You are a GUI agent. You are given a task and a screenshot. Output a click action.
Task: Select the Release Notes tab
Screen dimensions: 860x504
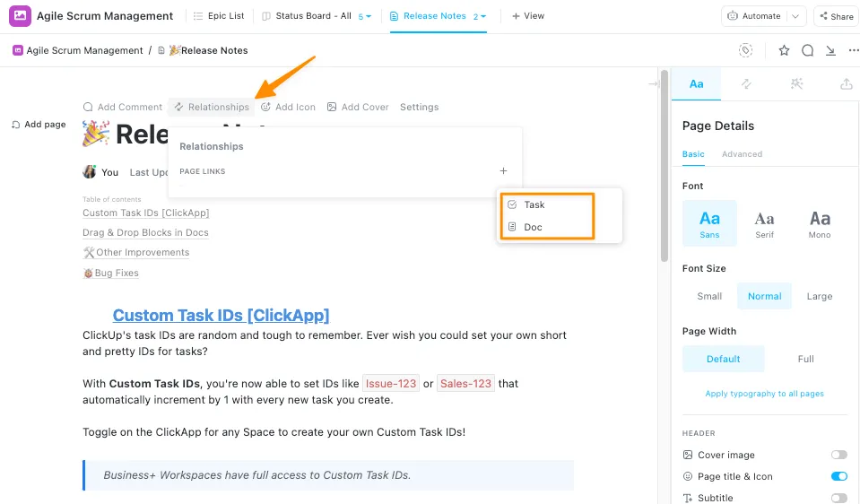click(428, 16)
